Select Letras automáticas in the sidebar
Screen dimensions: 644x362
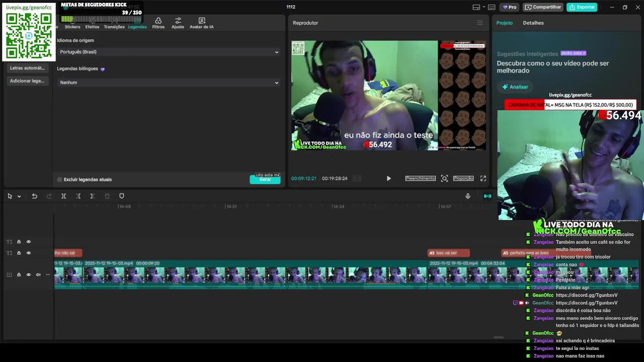tap(28, 68)
